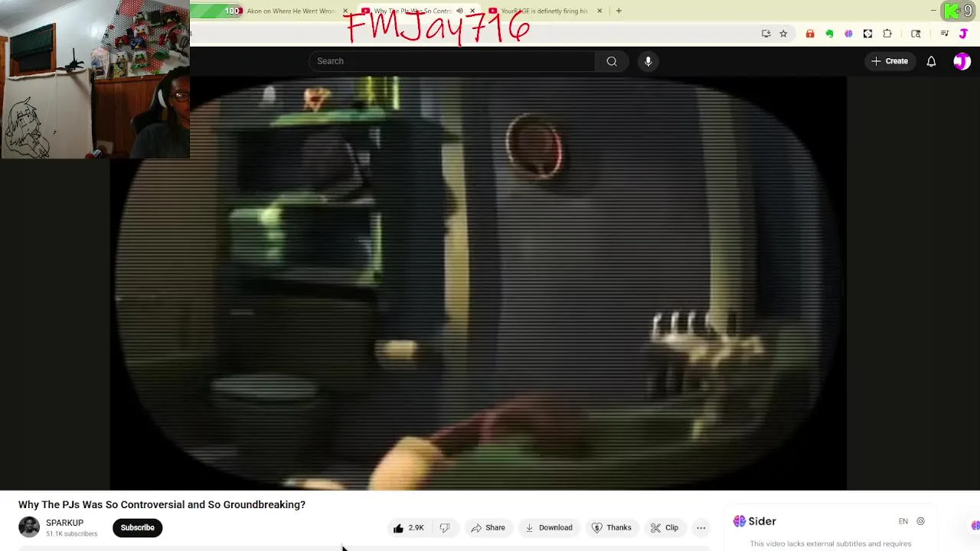
Task: Open the YouTube account avatar menu
Action: (x=962, y=61)
